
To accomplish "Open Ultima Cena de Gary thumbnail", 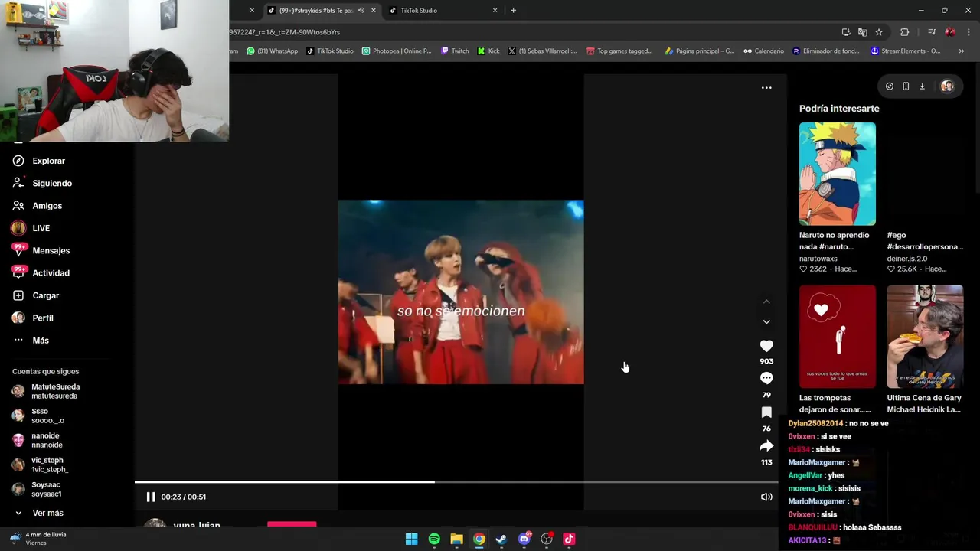I will point(925,337).
